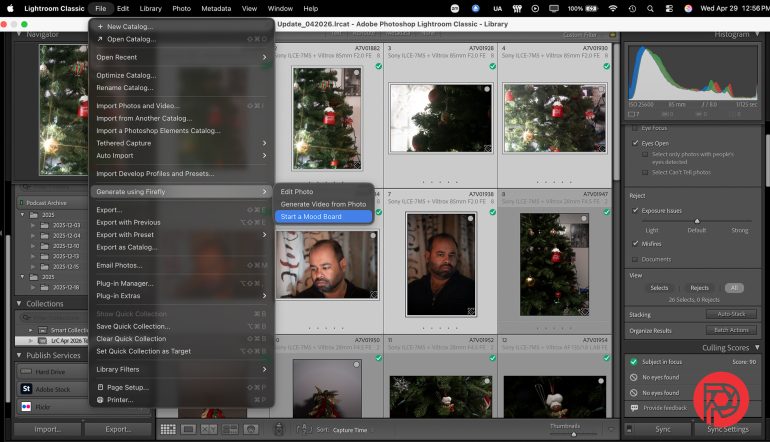Screen dimensions: 770x442
Task: Toggle the Exposure Issues checkbox
Action: (635, 210)
